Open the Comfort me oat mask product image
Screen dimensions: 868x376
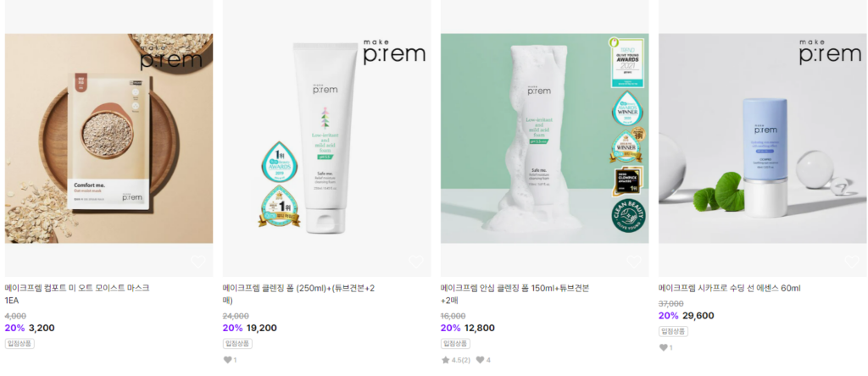[109, 138]
